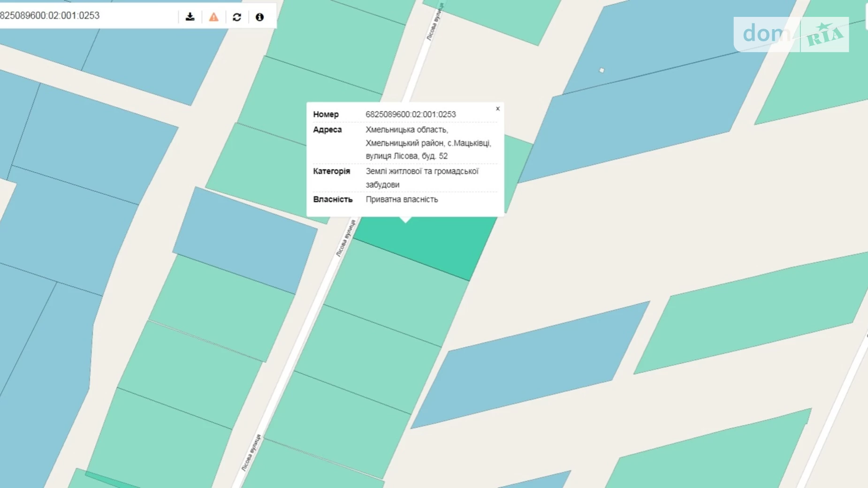Click the refresh arrows icon
Screen dimensions: 868x488
click(x=237, y=17)
